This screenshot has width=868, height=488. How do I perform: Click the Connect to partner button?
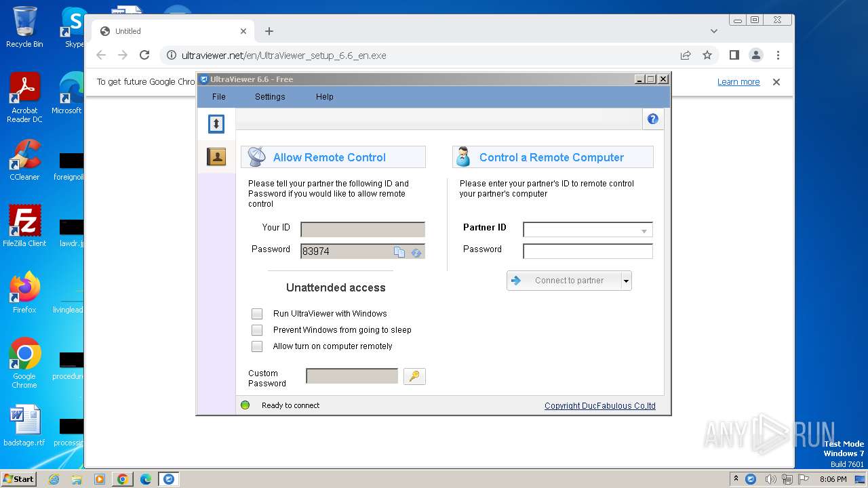[x=564, y=281]
